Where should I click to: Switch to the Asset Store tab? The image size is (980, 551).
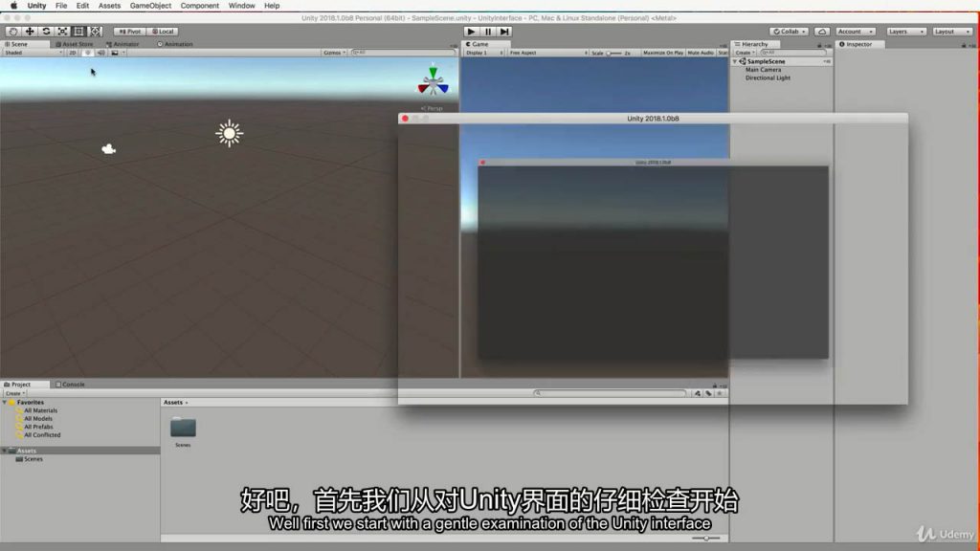(x=75, y=44)
